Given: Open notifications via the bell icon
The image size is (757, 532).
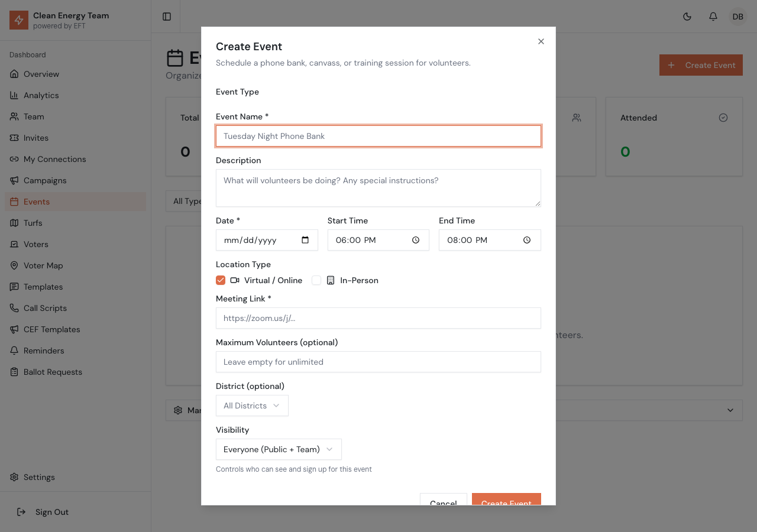Looking at the screenshot, I should pos(713,17).
